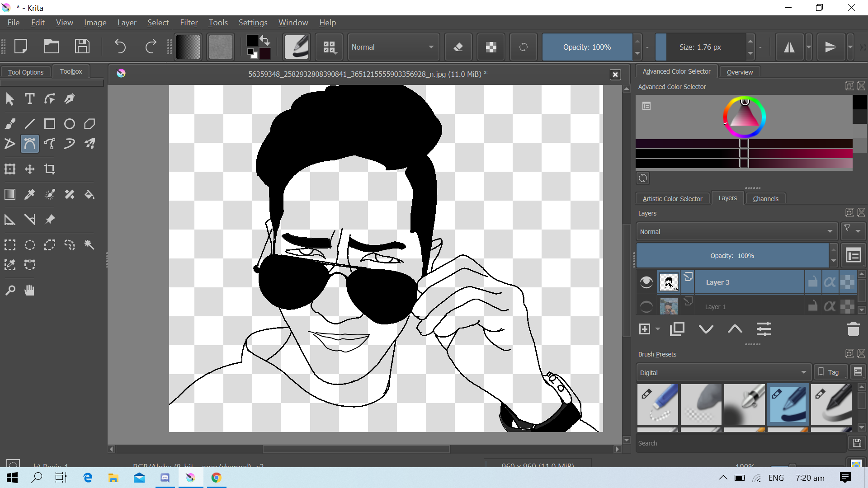This screenshot has height=488, width=868.
Task: Select the Text tool in toolbox
Action: click(30, 99)
